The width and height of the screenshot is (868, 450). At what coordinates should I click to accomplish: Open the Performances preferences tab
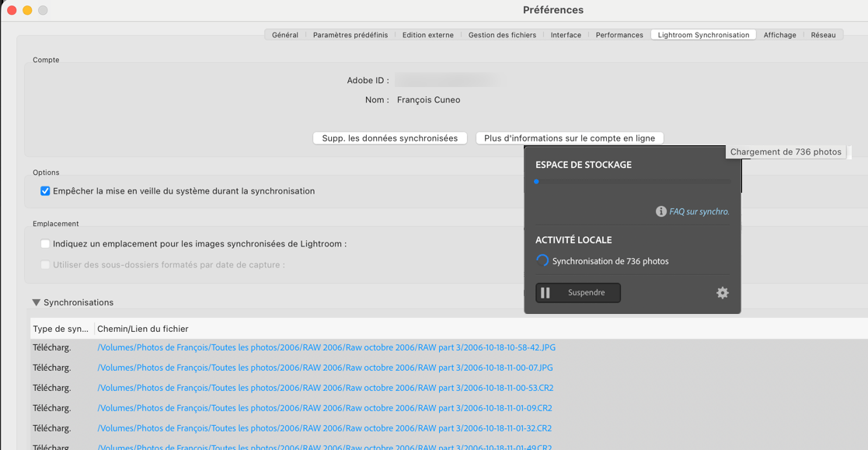[x=619, y=34]
